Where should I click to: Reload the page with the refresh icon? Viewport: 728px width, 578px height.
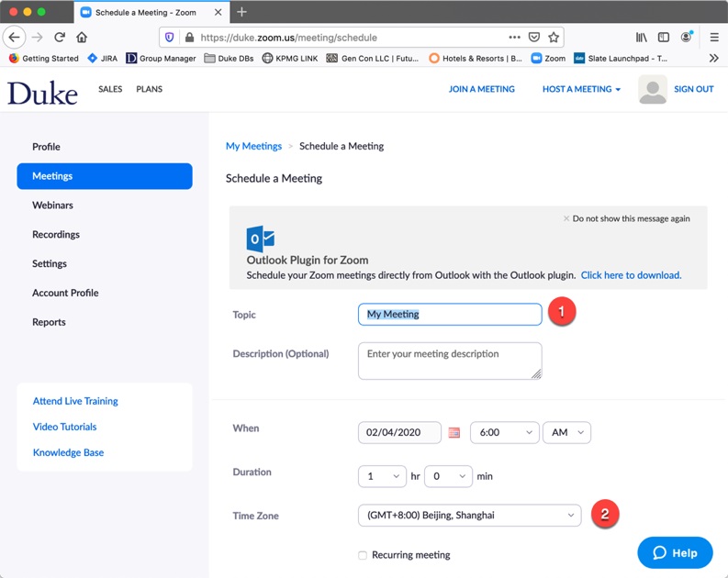pos(60,37)
